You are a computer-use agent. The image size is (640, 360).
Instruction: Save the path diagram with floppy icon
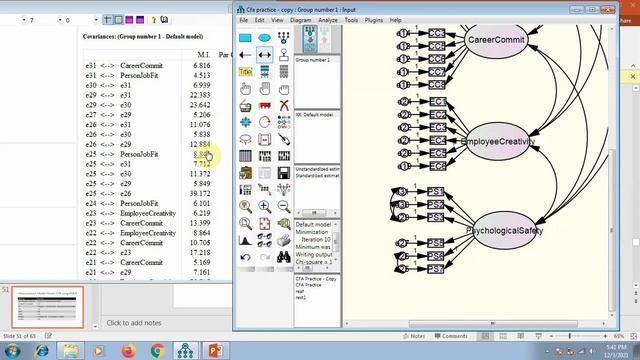[284, 173]
